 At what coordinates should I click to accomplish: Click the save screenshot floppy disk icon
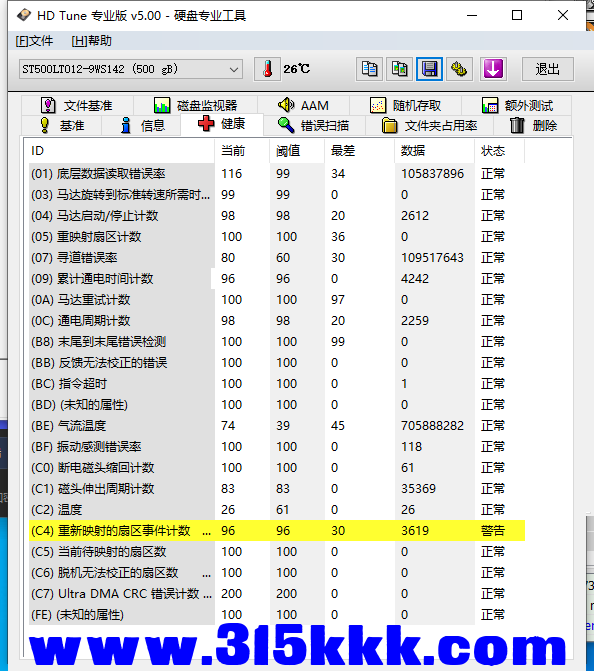[429, 69]
